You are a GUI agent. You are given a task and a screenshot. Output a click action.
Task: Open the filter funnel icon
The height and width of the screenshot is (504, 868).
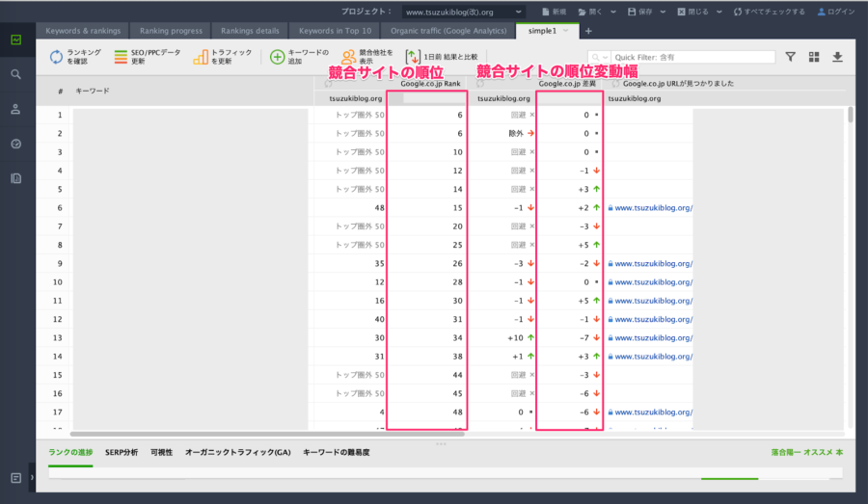pyautogui.click(x=791, y=57)
